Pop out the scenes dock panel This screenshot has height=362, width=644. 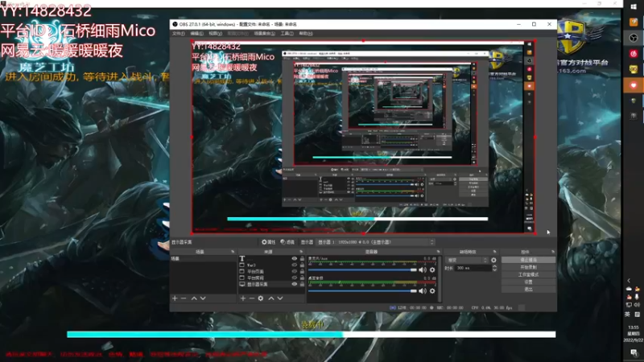[x=233, y=252]
